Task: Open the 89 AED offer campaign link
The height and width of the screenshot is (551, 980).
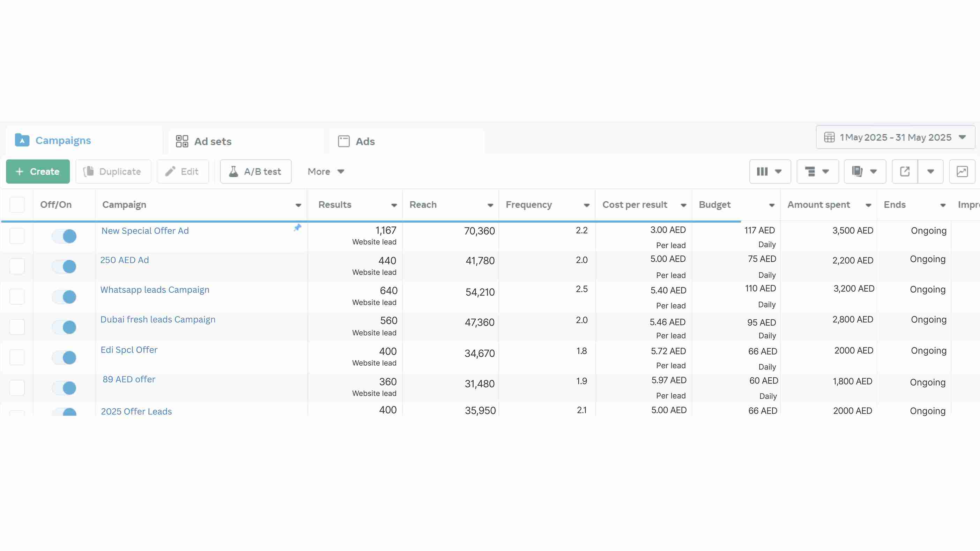Action: coord(129,380)
